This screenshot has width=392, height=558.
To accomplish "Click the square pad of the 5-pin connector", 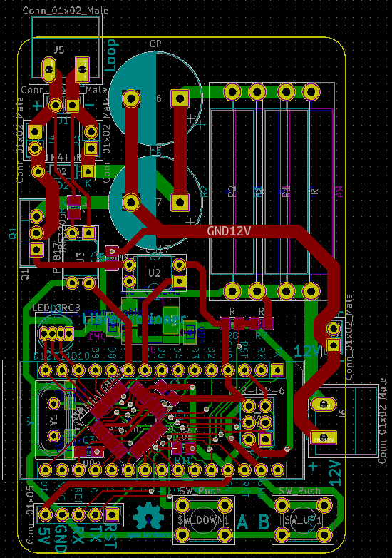I will tap(112, 514).
